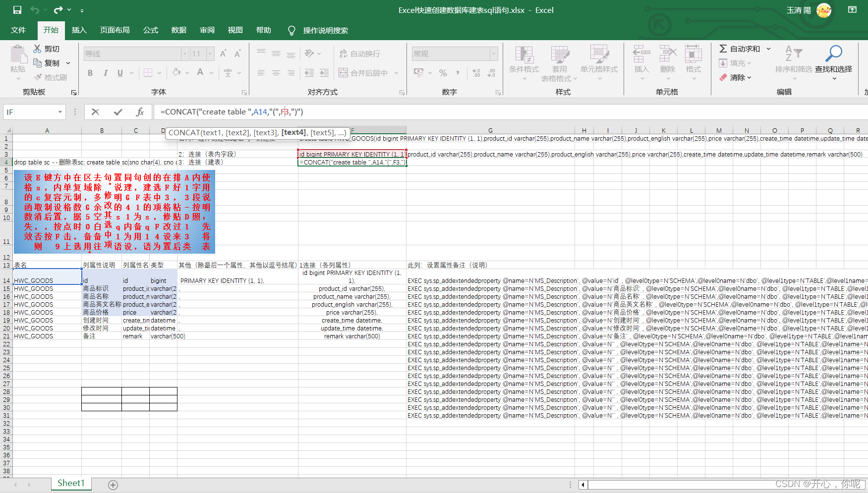The height and width of the screenshot is (493, 868).
Task: Expand the Merge and Center dropdown arrow
Action: coord(396,73)
